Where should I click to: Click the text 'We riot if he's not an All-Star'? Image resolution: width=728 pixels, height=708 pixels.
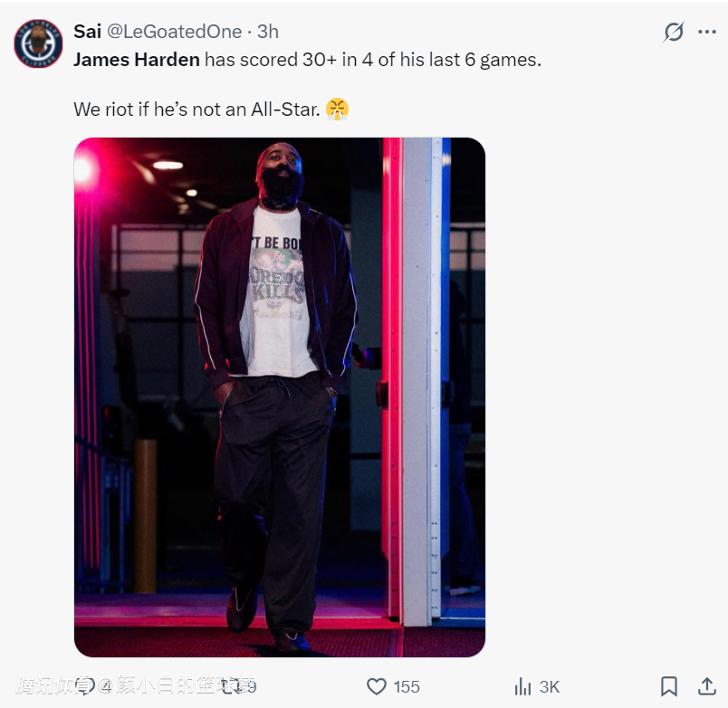[x=196, y=110]
